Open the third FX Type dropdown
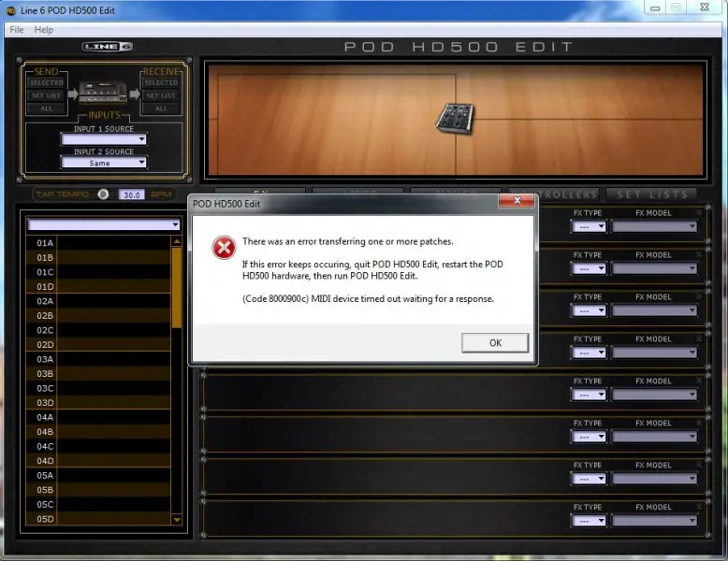Screen dimensions: 728x561 pos(589,311)
